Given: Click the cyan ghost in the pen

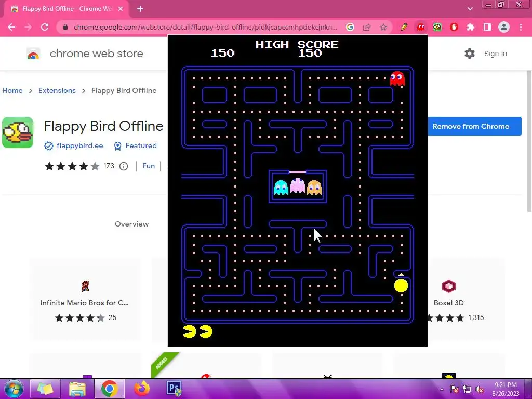Looking at the screenshot, I should (281, 188).
